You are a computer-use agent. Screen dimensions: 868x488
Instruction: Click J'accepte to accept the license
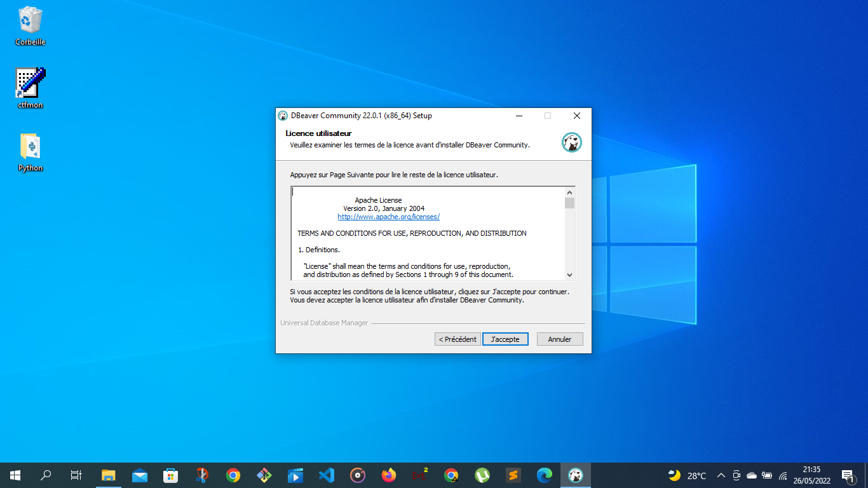coord(505,339)
